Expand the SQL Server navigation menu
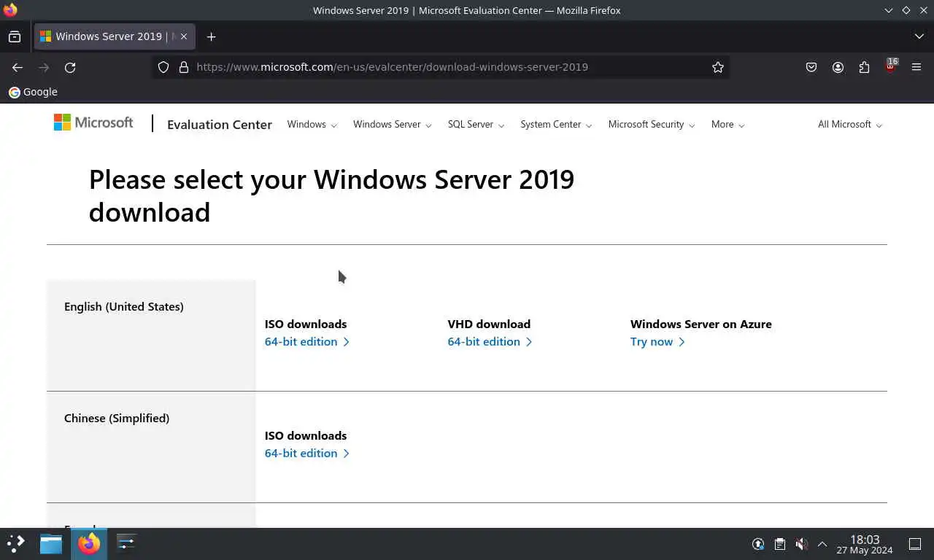The image size is (934, 560). click(x=476, y=125)
